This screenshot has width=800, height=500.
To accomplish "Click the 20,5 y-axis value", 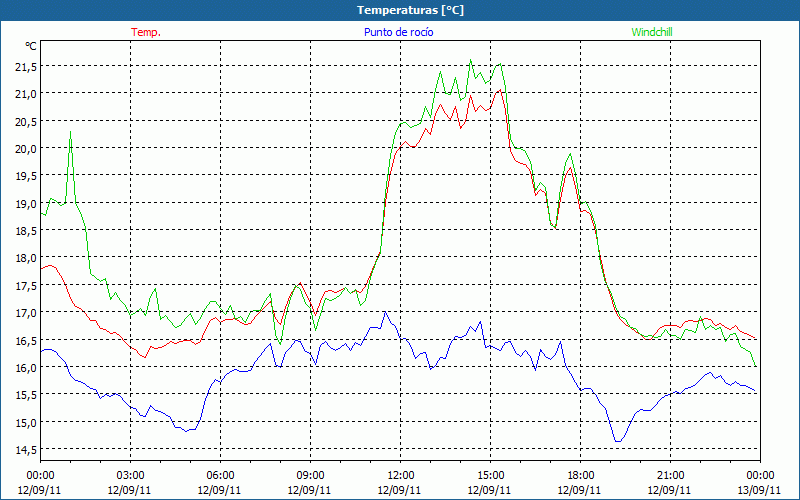I will (x=26, y=122).
